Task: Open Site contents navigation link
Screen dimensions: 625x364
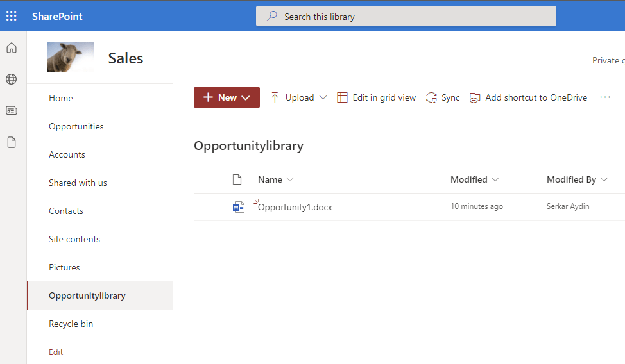Action: tap(74, 239)
